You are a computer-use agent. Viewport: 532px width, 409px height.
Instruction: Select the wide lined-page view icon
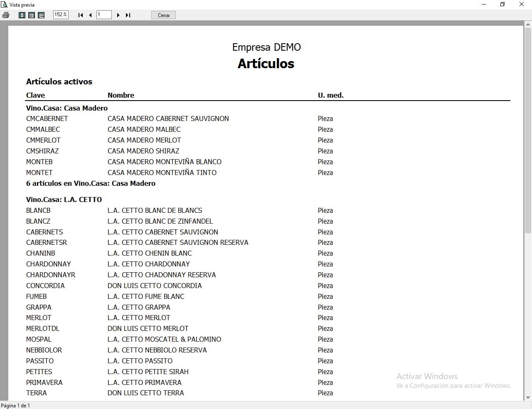(32, 15)
